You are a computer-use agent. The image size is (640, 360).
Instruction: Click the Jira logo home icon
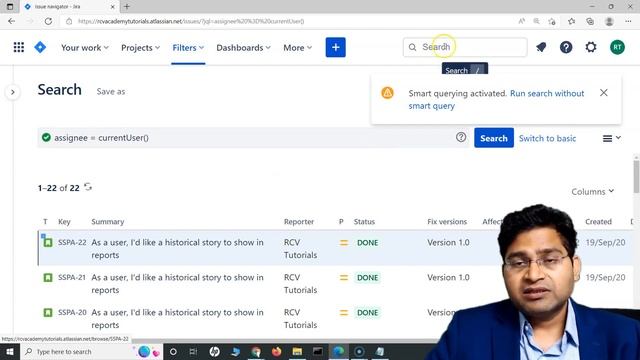40,47
